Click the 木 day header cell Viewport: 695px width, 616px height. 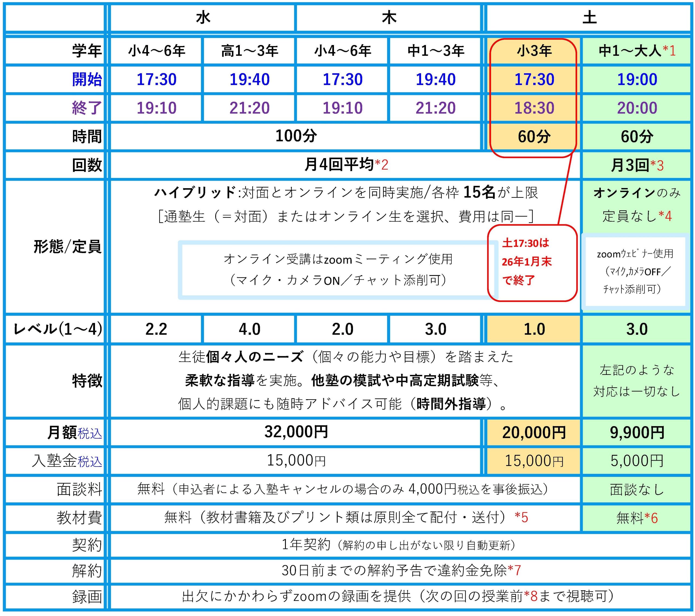pos(389,18)
